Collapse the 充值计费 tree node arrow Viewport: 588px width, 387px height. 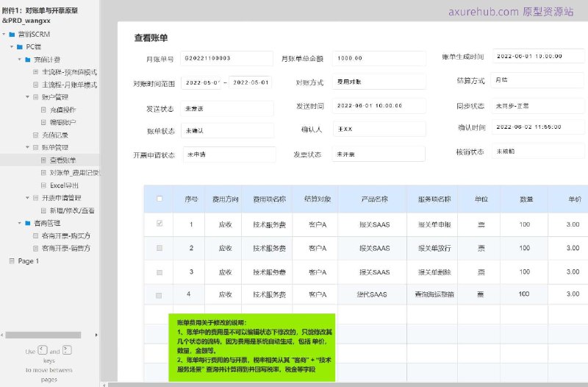[20, 60]
